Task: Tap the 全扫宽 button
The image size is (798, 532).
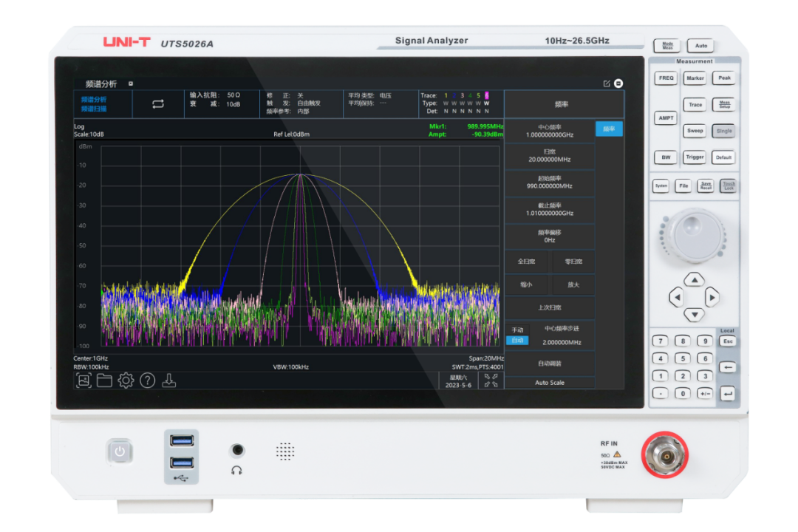Action: tap(526, 261)
